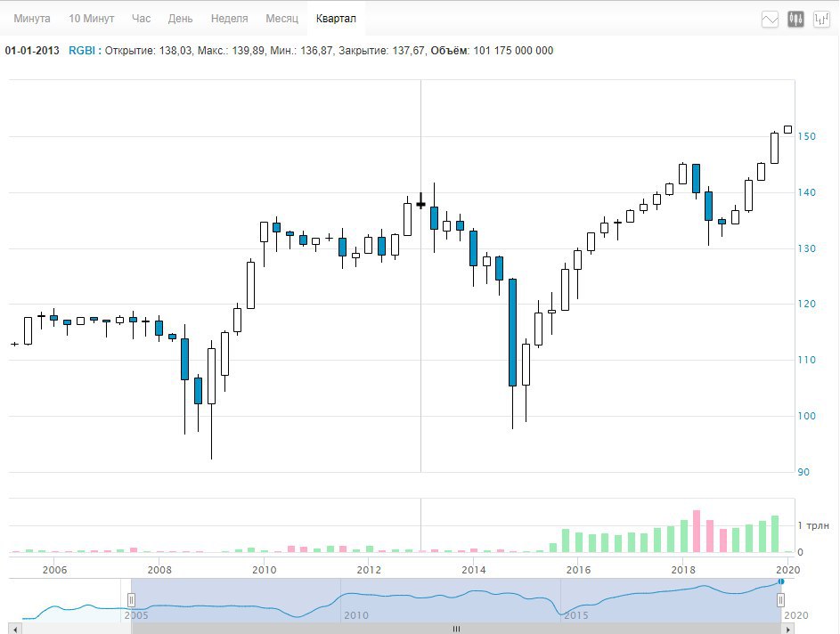
Task: Select the Квартал timeframe tab
Action: (x=336, y=19)
